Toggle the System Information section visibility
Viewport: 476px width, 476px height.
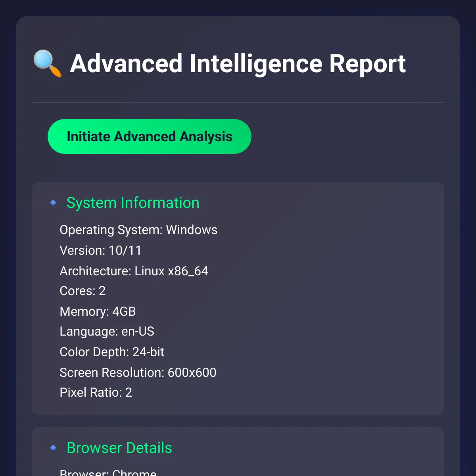point(133,203)
